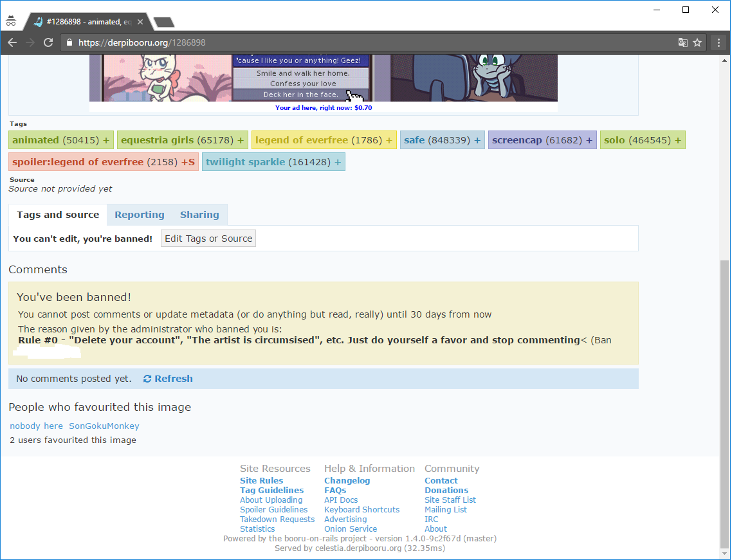The height and width of the screenshot is (560, 741).
Task: Open Advertising footer link
Action: coord(345,519)
